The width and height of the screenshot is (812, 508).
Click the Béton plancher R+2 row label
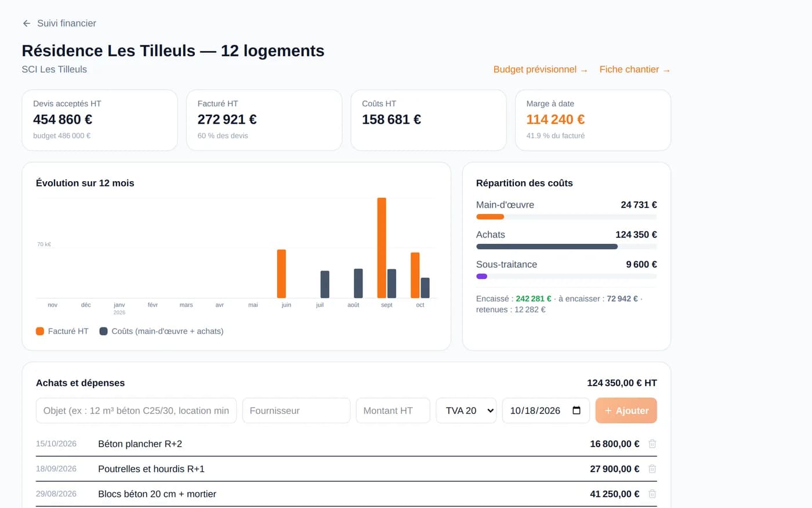[140, 444]
